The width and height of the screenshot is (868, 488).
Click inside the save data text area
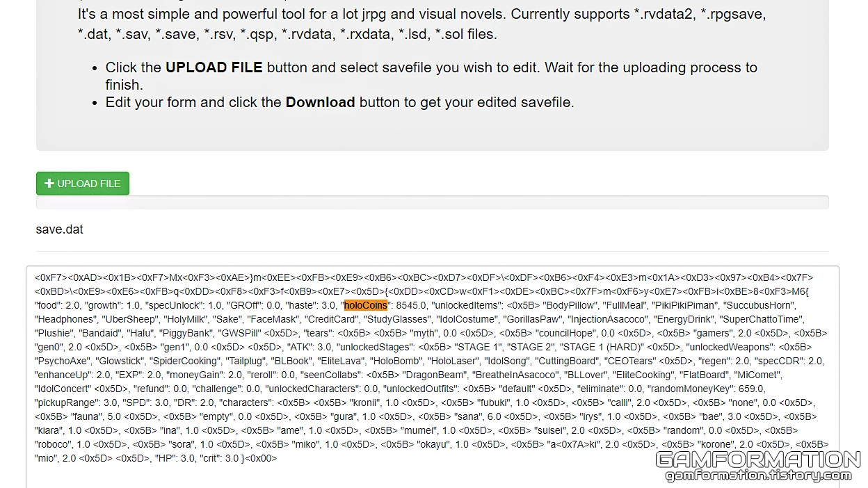pos(432,375)
